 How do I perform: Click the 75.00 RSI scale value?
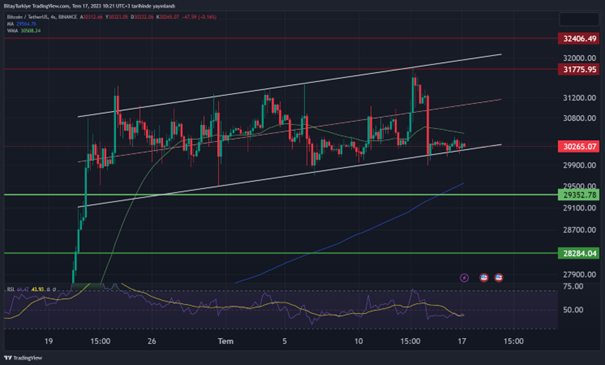(573, 286)
